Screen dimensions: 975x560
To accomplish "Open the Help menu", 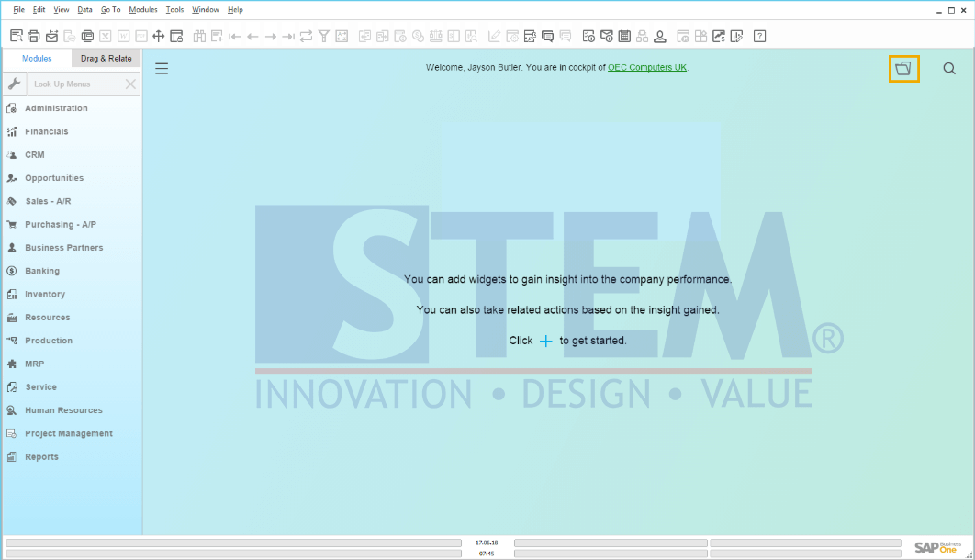I will pyautogui.click(x=235, y=10).
